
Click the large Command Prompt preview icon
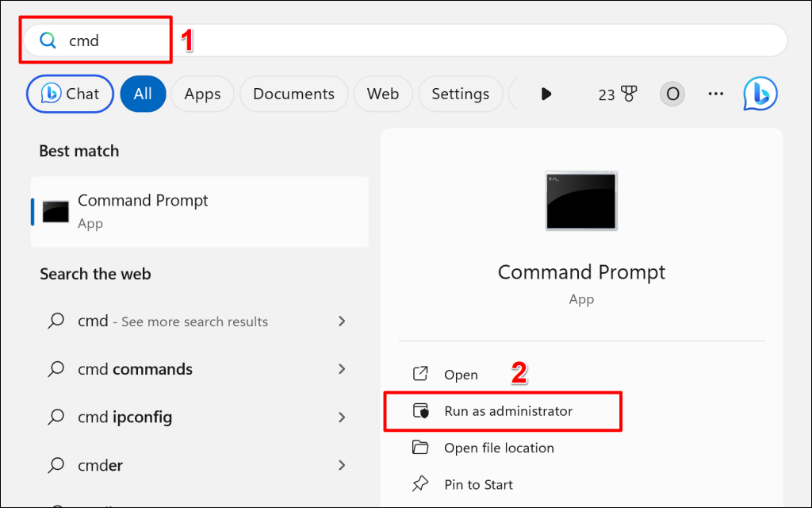(x=581, y=201)
